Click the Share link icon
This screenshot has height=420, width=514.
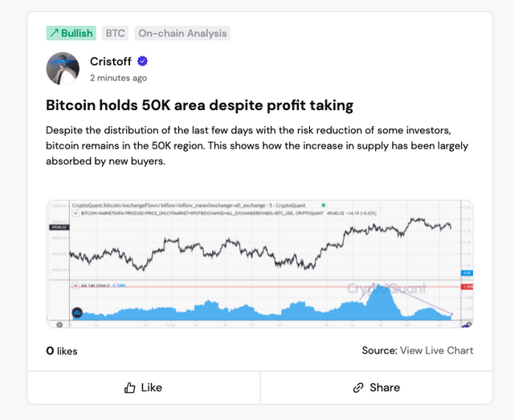[358, 388]
